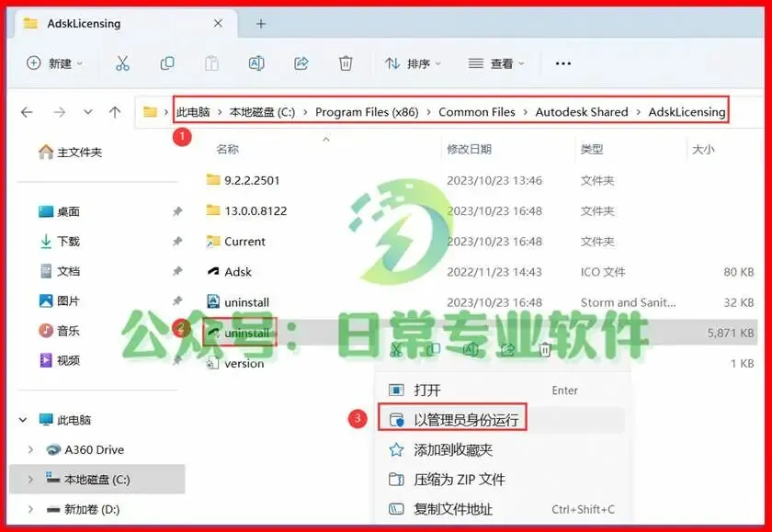
Task: Click the Cut scissors icon in toolbar
Action: [122, 63]
